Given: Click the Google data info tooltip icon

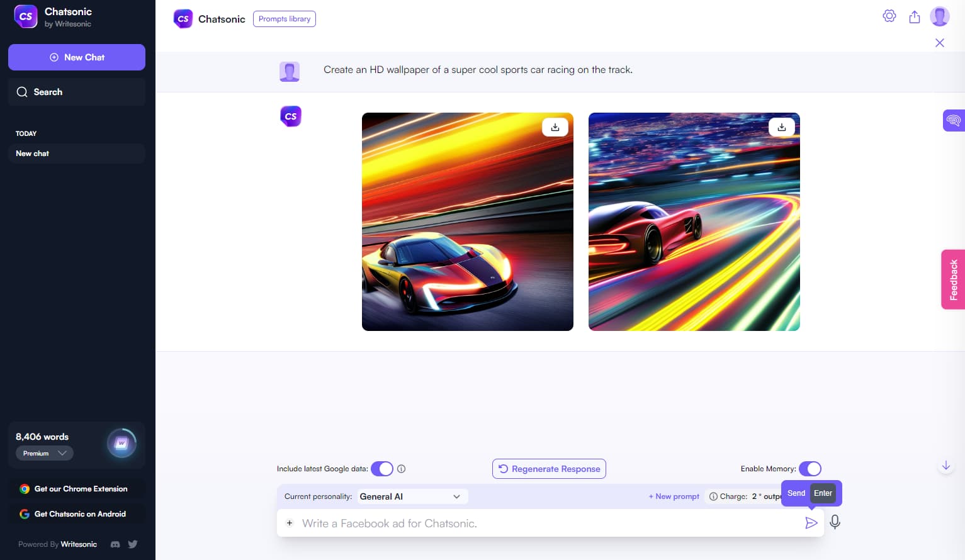Looking at the screenshot, I should click(401, 469).
